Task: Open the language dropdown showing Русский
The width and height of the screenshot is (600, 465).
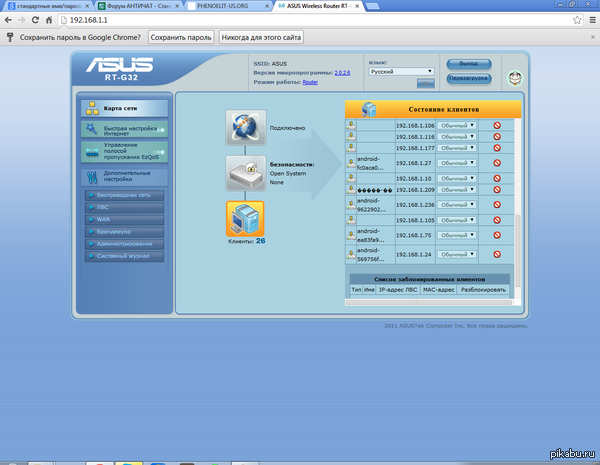Action: coord(401,72)
